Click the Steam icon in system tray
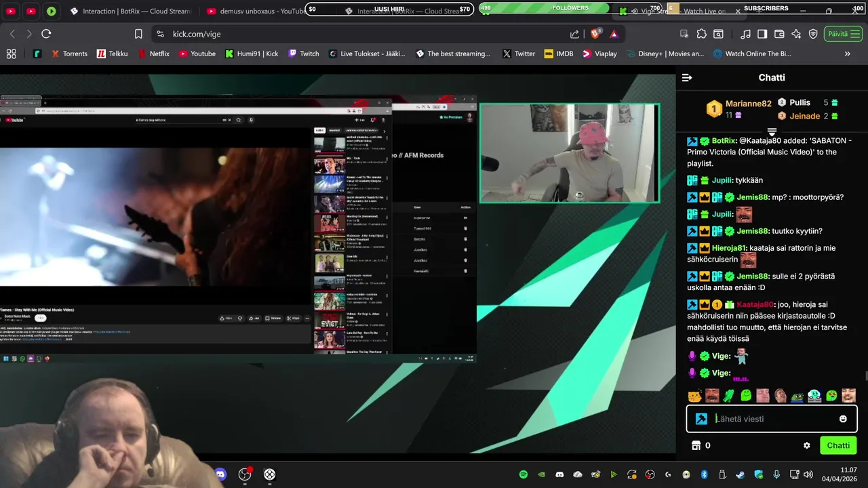 (x=740, y=474)
